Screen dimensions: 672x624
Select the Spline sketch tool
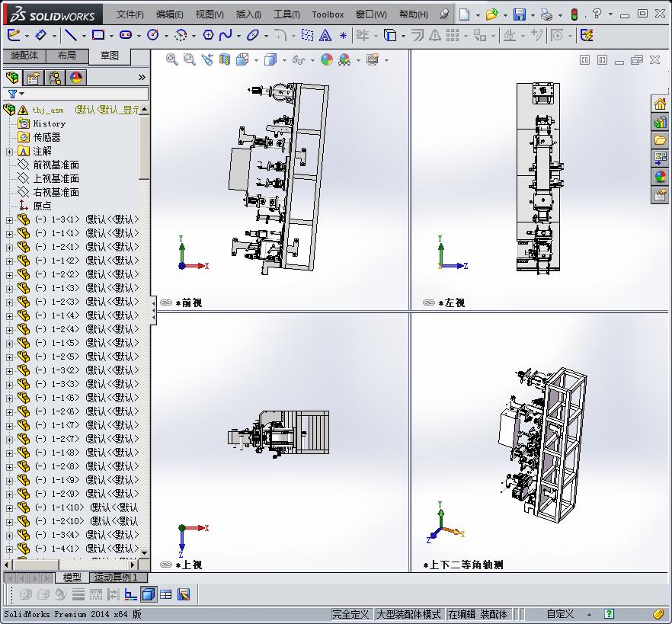click(x=225, y=34)
